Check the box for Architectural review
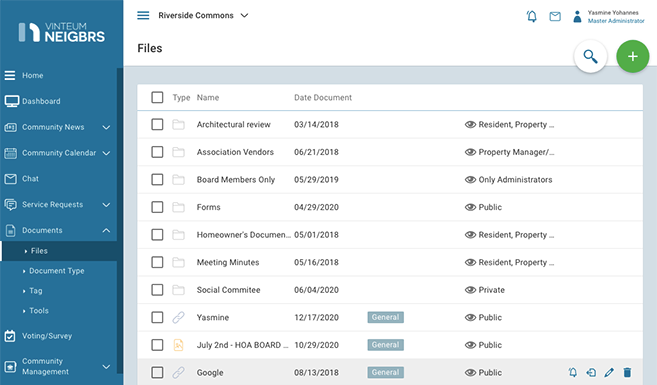Screen dimensions: 657x385 tap(157, 124)
